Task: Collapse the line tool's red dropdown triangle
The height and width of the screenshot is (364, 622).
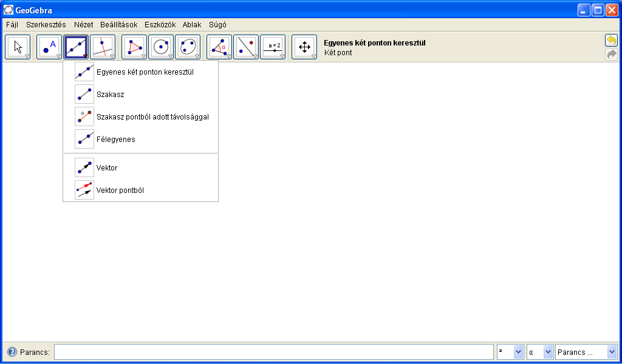Action: (85, 56)
